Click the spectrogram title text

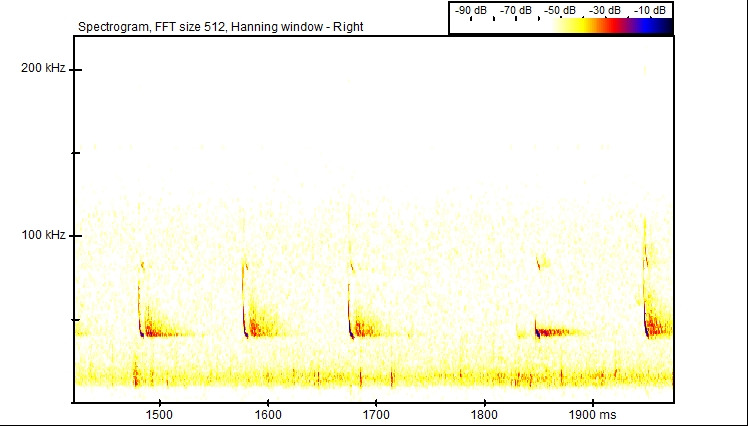point(219,26)
